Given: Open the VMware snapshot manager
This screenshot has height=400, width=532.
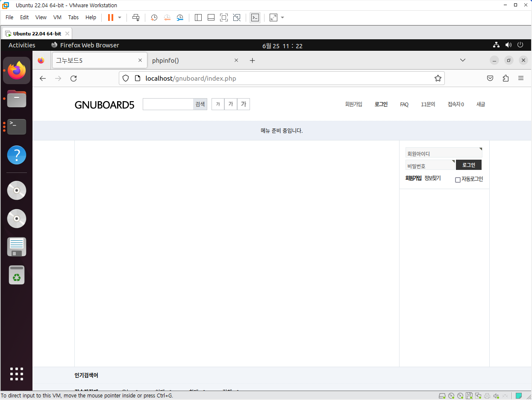Looking at the screenshot, I should coord(180,18).
